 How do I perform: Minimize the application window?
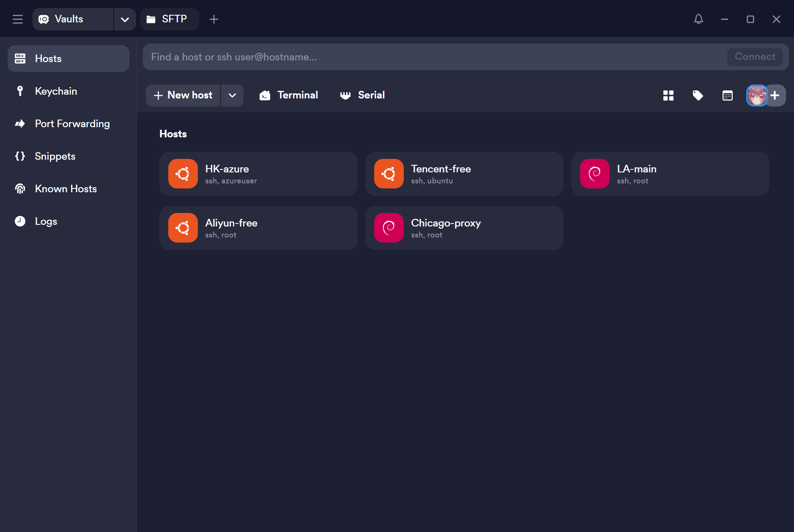tap(725, 19)
